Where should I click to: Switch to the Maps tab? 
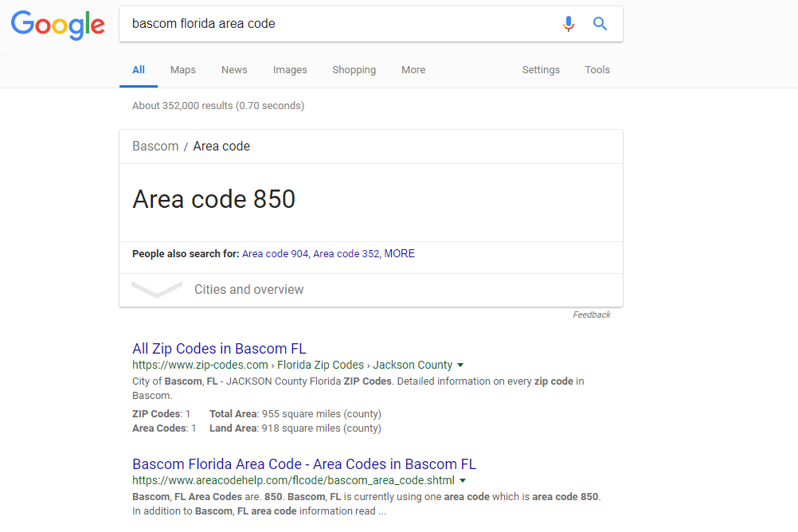pyautogui.click(x=182, y=70)
